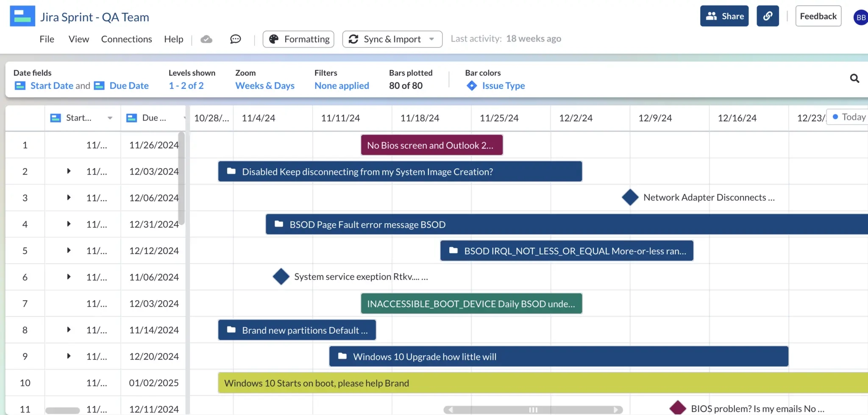Open the File menu

point(47,39)
